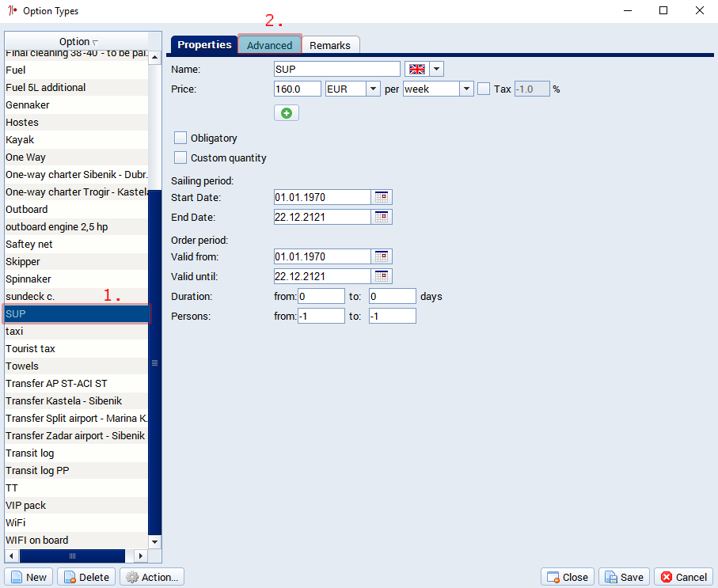Select the taxi option
Image resolution: width=718 pixels, height=588 pixels.
click(77, 331)
